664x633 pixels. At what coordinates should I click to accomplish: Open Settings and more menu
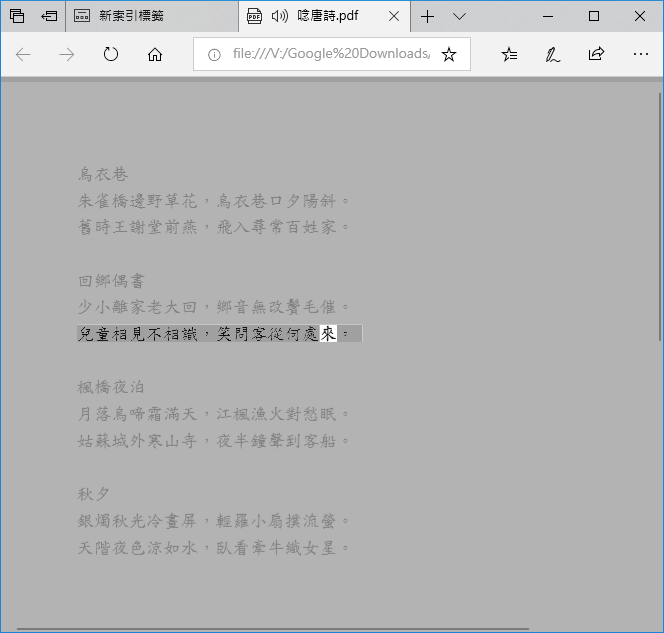click(x=641, y=54)
